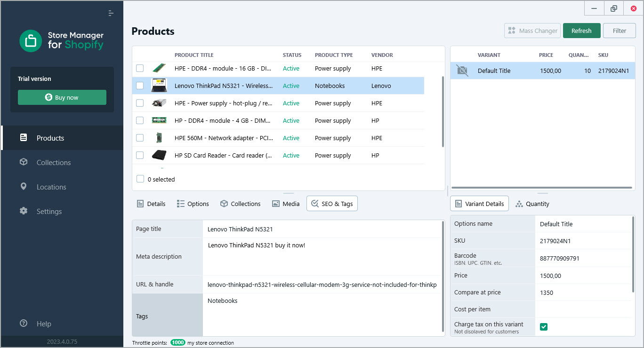This screenshot has height=348, width=644.
Task: Click the Lenovo ThinkPad product thumbnail
Action: point(159,86)
